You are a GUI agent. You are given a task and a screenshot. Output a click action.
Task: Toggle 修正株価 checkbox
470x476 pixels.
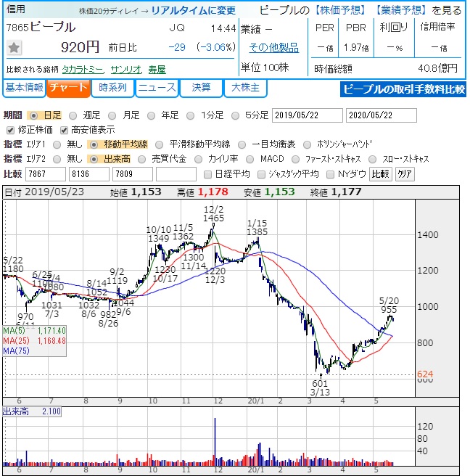pos(11,131)
